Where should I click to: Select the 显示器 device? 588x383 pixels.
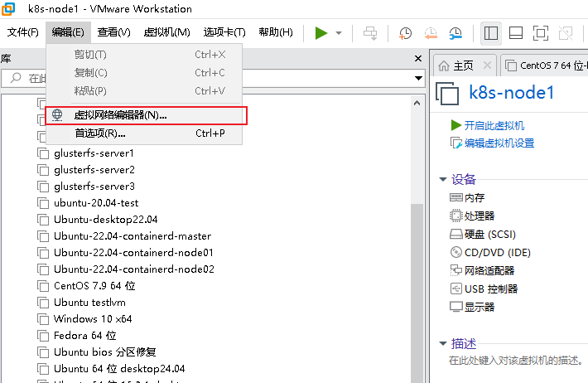[x=472, y=307]
